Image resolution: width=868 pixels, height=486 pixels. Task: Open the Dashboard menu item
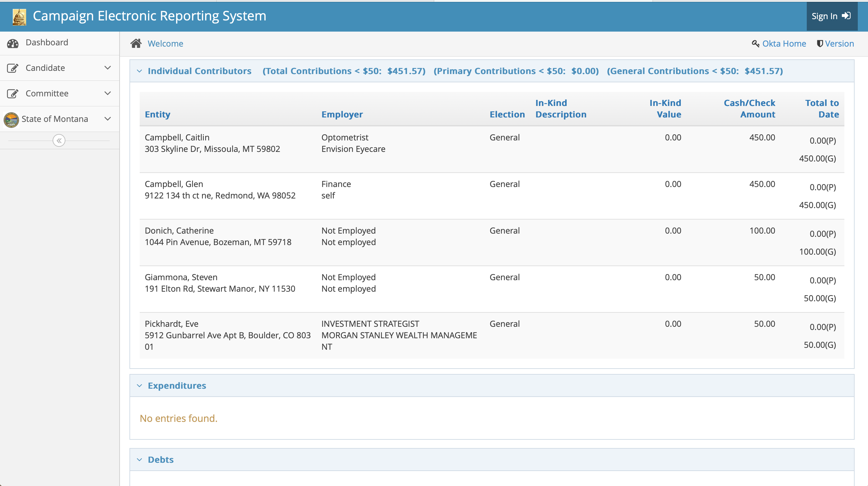[47, 42]
